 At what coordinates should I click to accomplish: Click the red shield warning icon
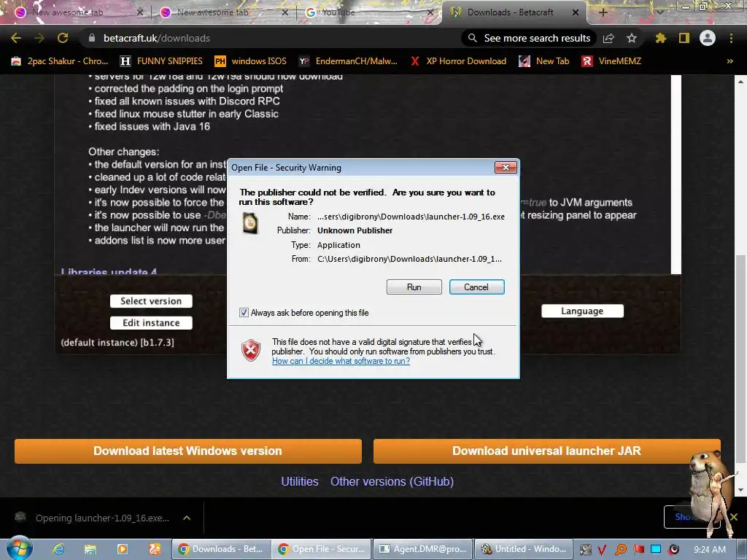[x=251, y=351]
